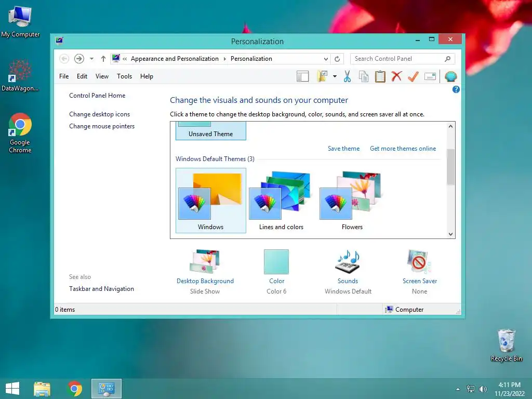
Task: Click the Copy toolbar icon
Action: click(x=364, y=76)
